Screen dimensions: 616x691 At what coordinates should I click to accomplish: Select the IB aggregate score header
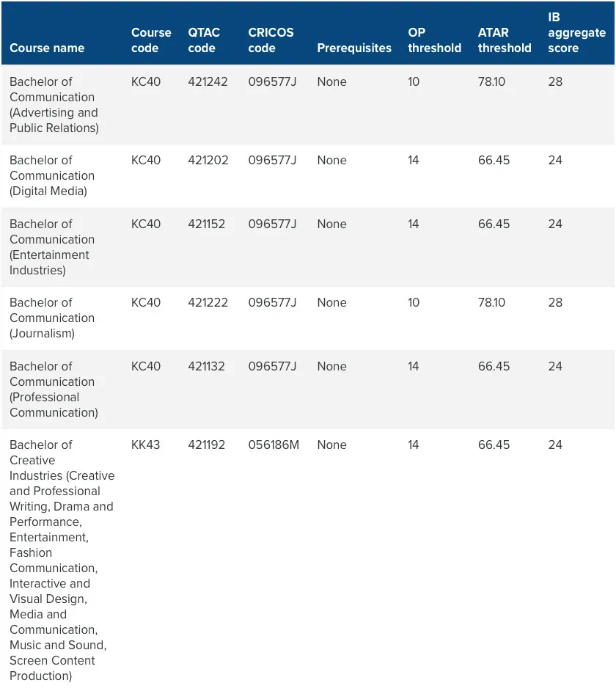[x=576, y=32]
